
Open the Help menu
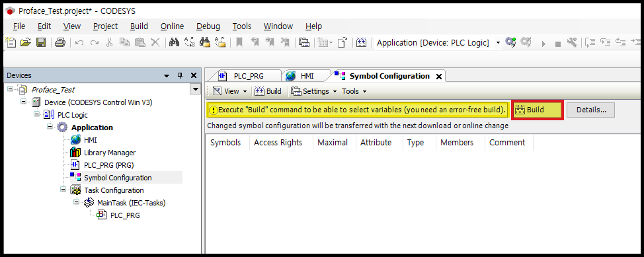coord(314,26)
